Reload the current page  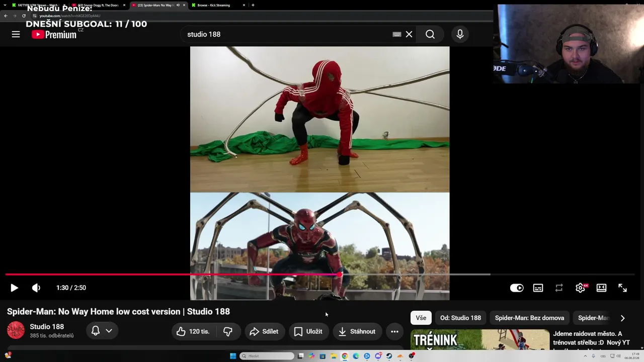pyautogui.click(x=24, y=16)
